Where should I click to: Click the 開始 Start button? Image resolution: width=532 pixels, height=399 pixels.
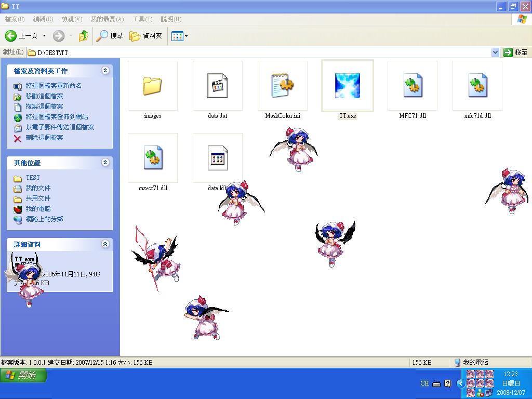23,376
